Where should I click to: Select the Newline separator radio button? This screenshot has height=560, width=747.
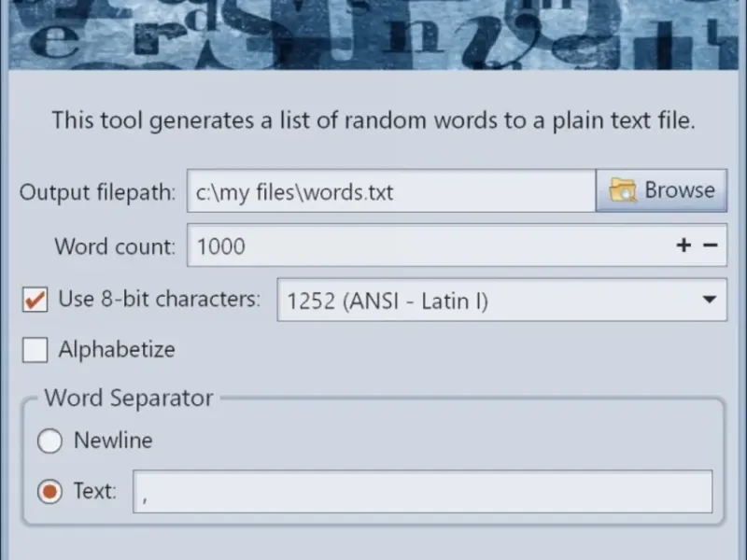(49, 441)
